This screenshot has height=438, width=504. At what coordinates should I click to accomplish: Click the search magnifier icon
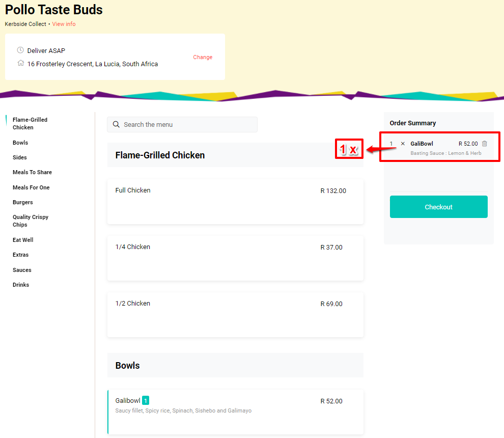click(116, 124)
